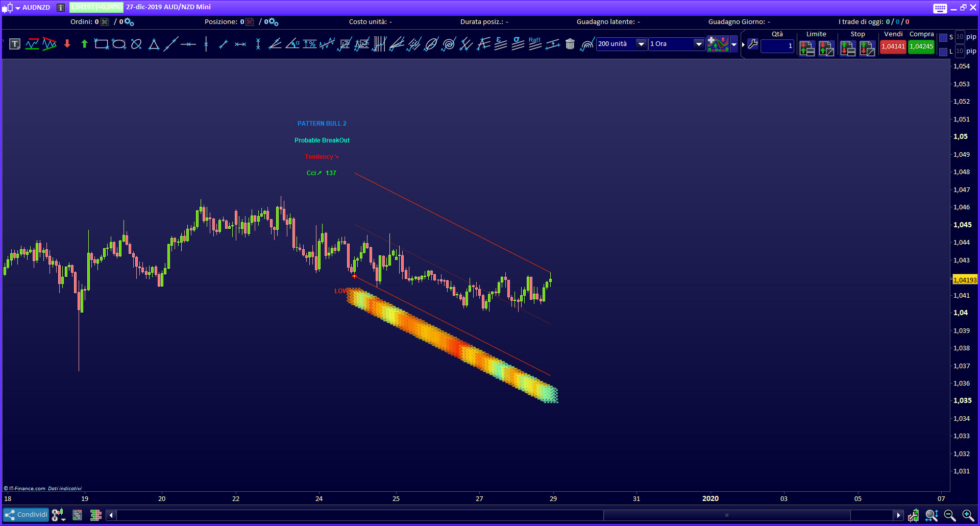Select the Text annotation tool

15,44
